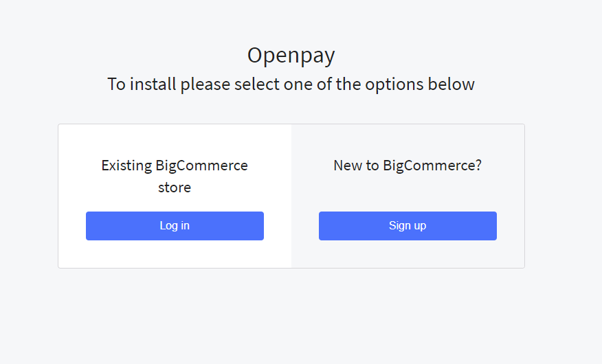Log in to an existing BigCommerce store
The image size is (602, 364).
(x=175, y=226)
